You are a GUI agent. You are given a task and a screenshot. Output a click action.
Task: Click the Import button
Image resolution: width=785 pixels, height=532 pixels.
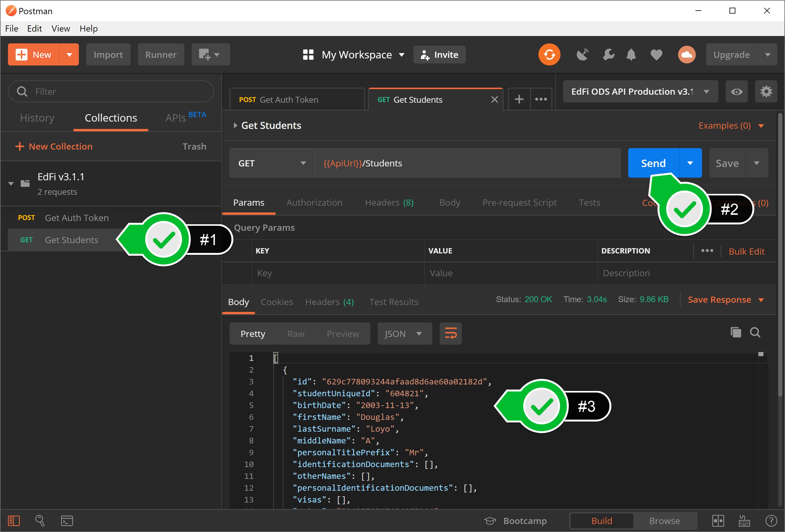[108, 54]
